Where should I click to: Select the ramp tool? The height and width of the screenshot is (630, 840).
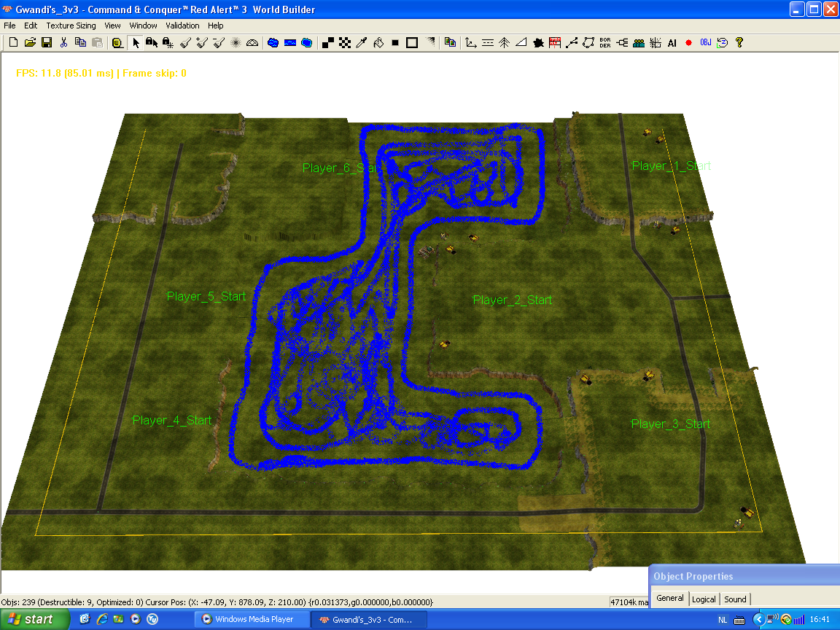click(521, 43)
